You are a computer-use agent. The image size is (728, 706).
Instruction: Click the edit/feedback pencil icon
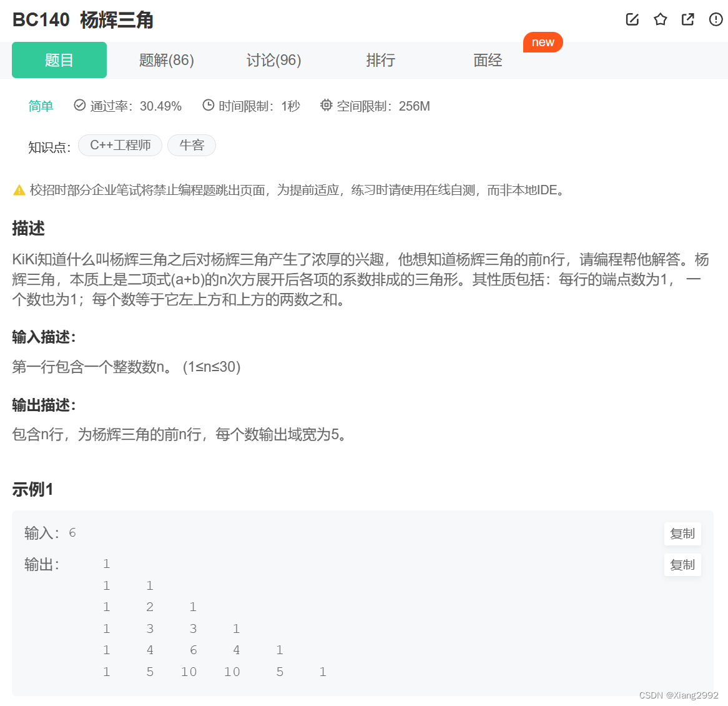pyautogui.click(x=632, y=19)
